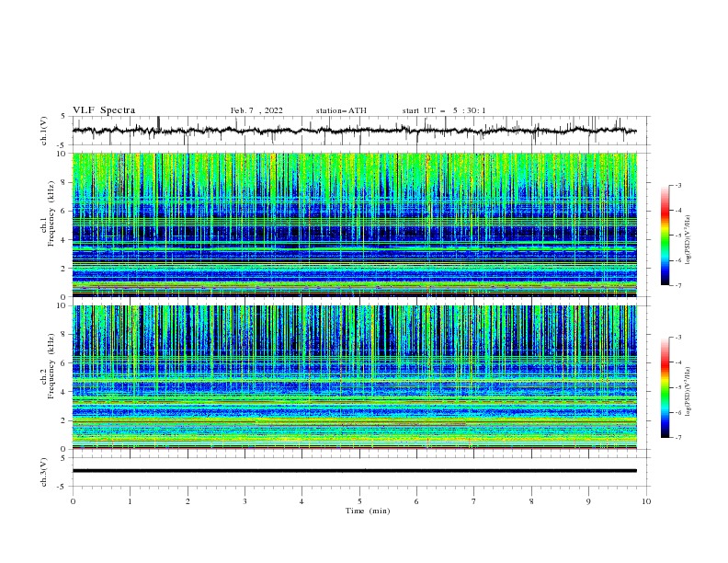The image size is (728, 563).
Task: Click the ch.2 'Frequency (kHz)' axis label
Action: (x=51, y=365)
